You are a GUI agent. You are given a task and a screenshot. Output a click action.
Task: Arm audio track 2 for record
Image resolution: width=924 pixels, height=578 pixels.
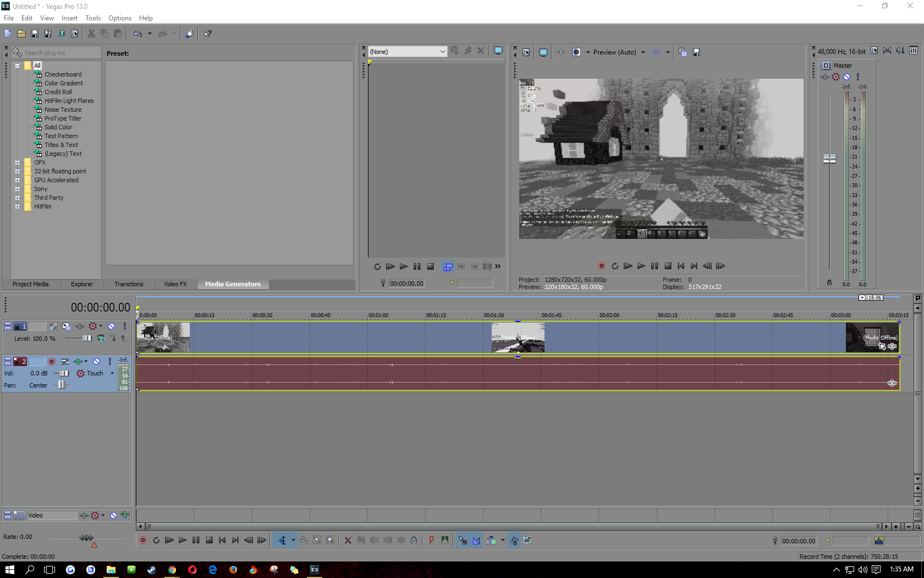[52, 361]
